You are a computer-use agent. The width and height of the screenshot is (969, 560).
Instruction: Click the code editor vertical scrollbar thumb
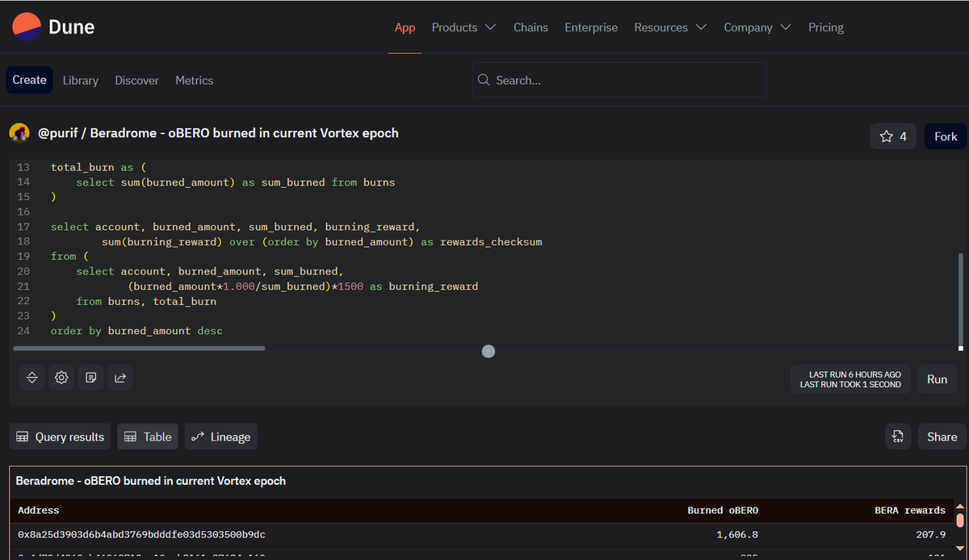click(960, 301)
